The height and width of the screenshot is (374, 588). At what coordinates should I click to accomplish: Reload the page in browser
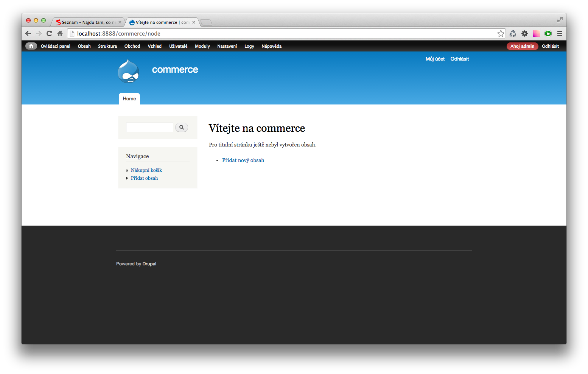(x=49, y=34)
